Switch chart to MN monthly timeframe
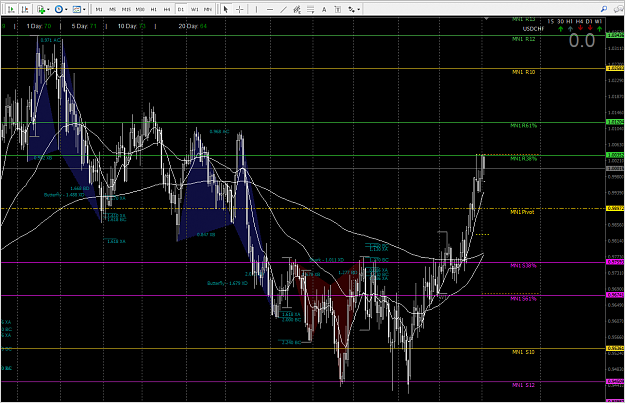The width and height of the screenshot is (625, 403). [x=208, y=9]
